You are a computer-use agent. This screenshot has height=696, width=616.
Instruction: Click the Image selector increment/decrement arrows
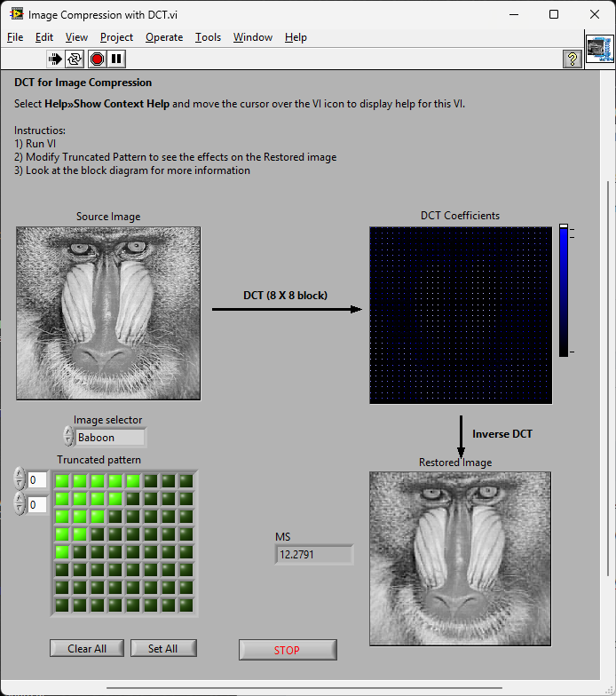click(x=68, y=437)
